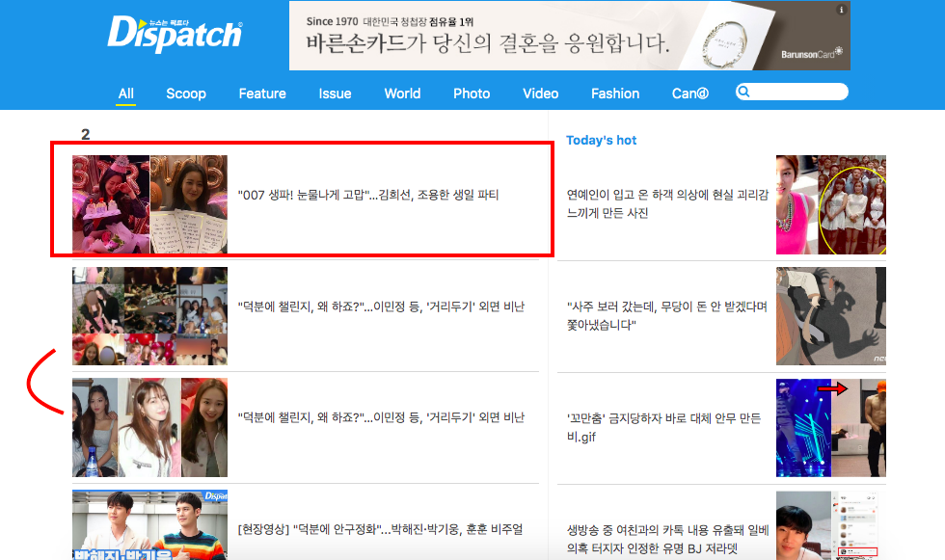Click the BarunsonCard banner ad
The width and height of the screenshot is (945, 560).
pos(570,36)
